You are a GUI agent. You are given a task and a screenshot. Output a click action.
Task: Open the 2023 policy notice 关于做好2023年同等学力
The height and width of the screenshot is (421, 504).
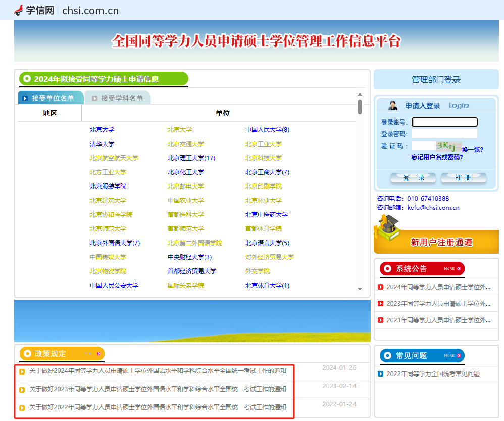tap(158, 389)
